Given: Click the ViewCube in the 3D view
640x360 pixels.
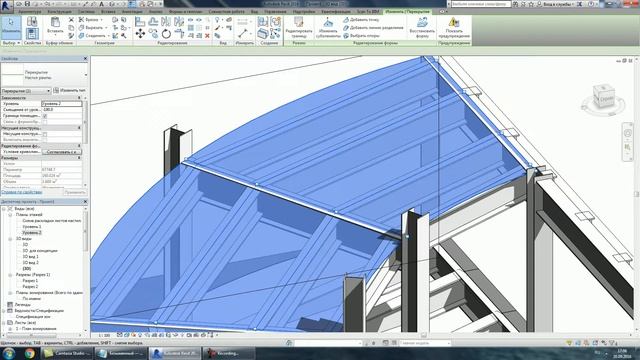Looking at the screenshot, I should 603,97.
